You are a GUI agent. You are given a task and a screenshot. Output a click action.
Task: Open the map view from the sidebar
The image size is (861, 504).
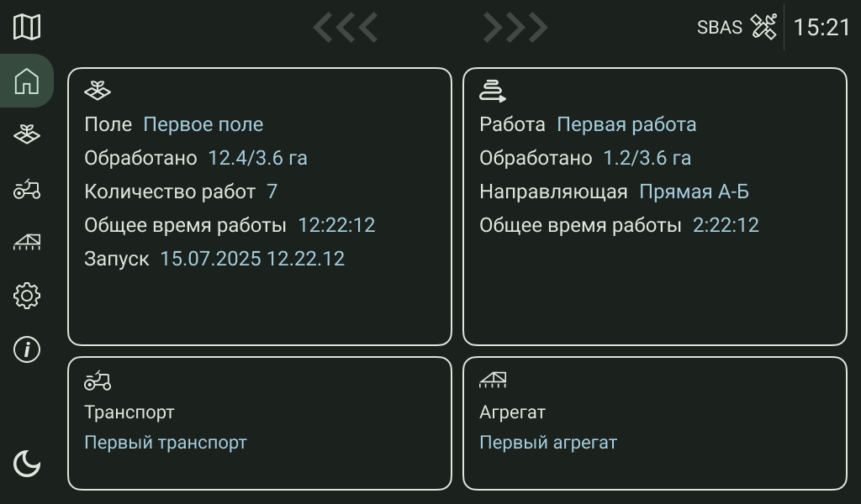tap(26, 26)
